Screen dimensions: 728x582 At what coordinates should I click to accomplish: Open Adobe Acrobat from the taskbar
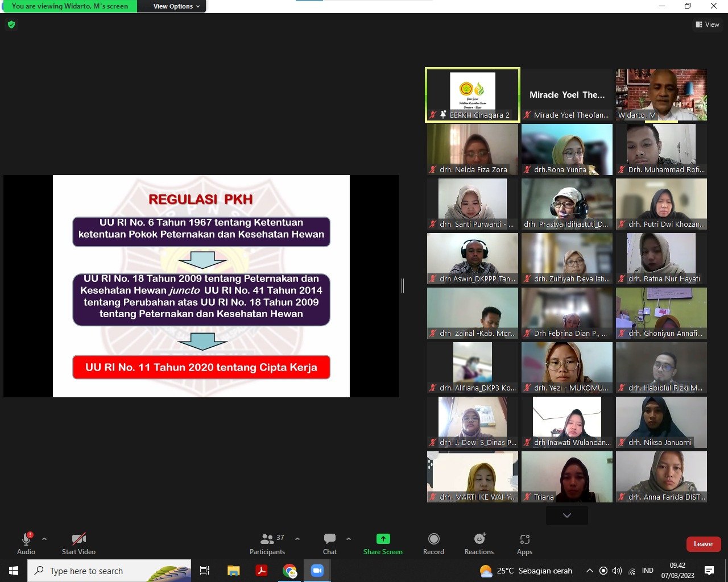261,571
